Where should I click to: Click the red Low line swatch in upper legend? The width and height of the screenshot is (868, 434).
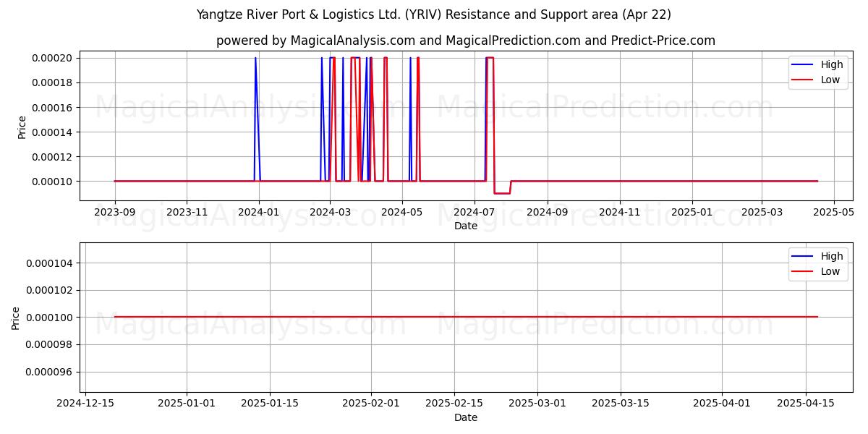pos(802,80)
